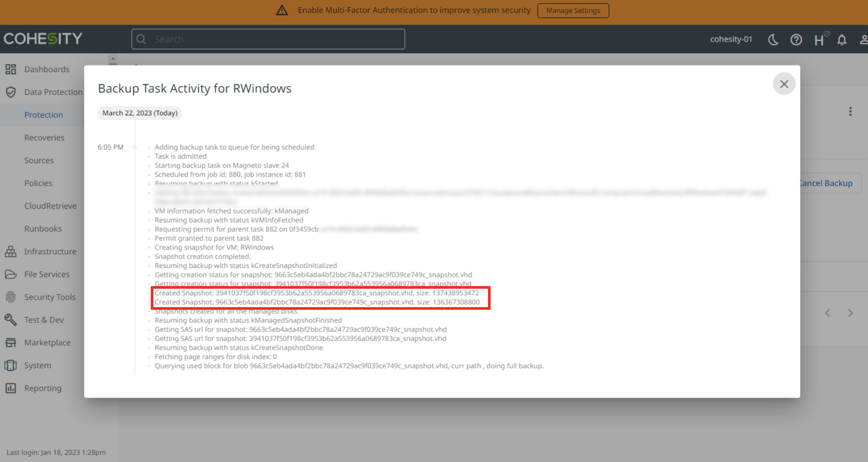
Task: Click the Dashboards grid icon
Action: (11, 69)
